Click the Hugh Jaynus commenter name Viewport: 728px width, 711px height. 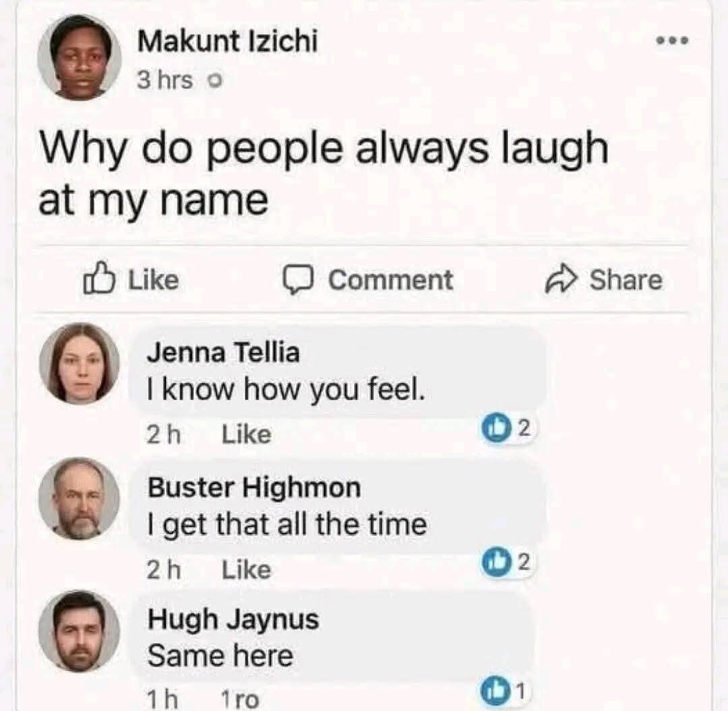(x=233, y=619)
